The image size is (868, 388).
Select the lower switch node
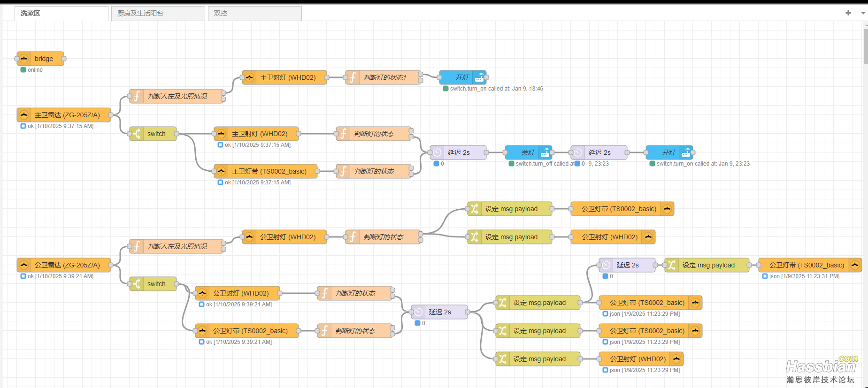(x=153, y=284)
